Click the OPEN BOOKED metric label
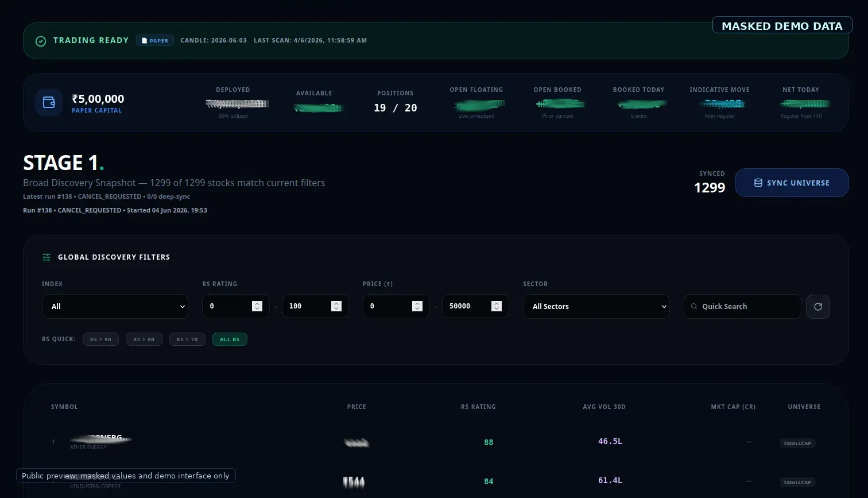The width and height of the screenshot is (868, 498). [557, 90]
